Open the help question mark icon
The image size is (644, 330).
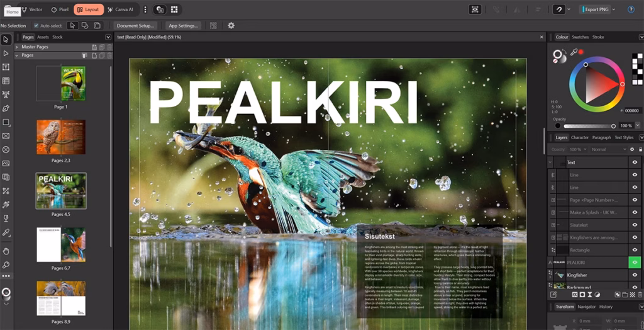pos(630,9)
